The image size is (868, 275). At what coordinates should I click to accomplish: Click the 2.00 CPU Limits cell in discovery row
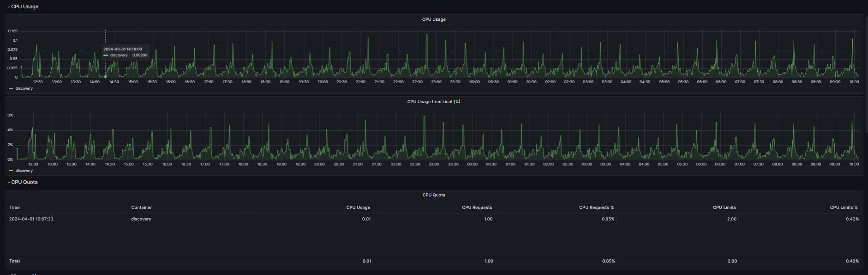(x=732, y=219)
